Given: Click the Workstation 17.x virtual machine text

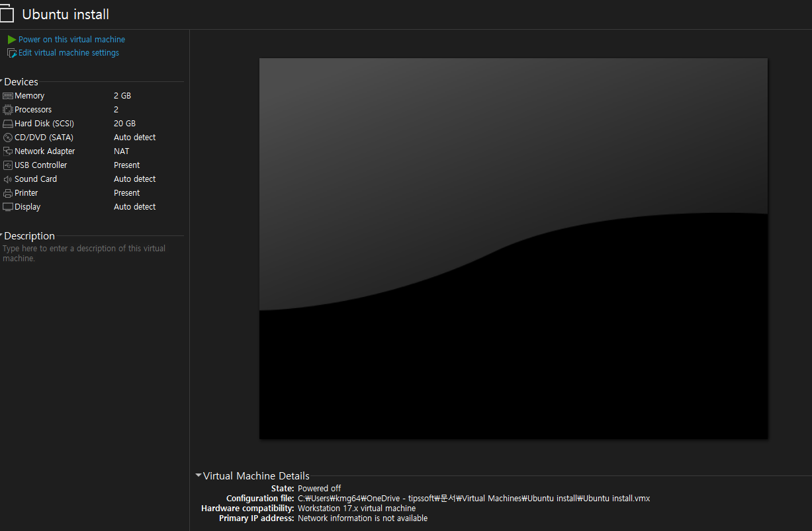Looking at the screenshot, I should (x=357, y=509).
